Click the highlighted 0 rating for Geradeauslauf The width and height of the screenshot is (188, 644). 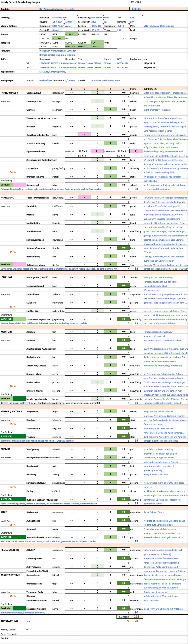tap(97, 93)
